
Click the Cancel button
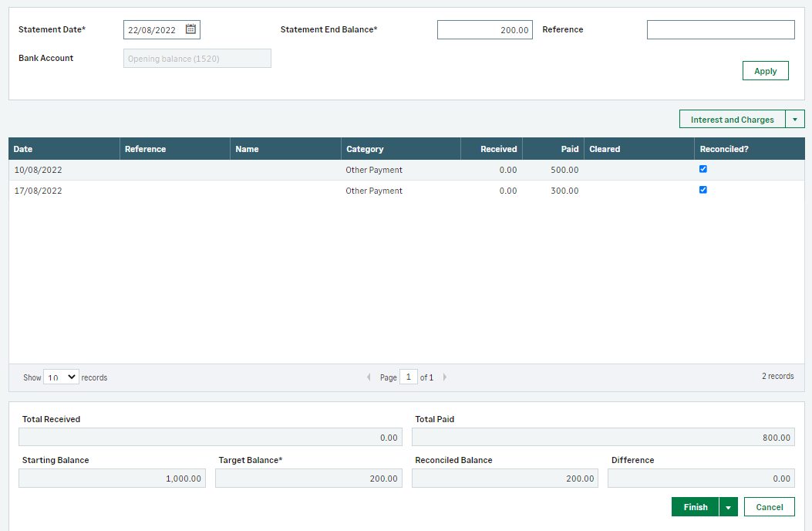pyautogui.click(x=769, y=507)
